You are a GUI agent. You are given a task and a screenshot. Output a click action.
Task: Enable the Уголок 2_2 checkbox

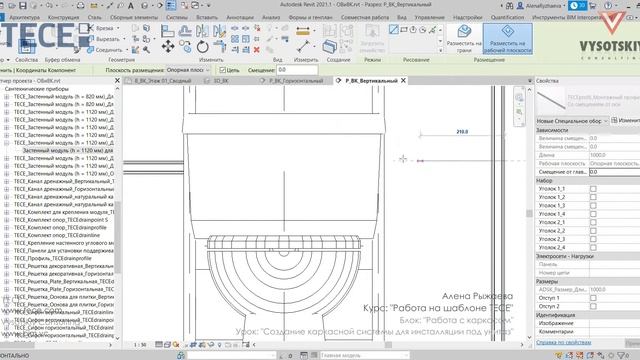(x=593, y=231)
